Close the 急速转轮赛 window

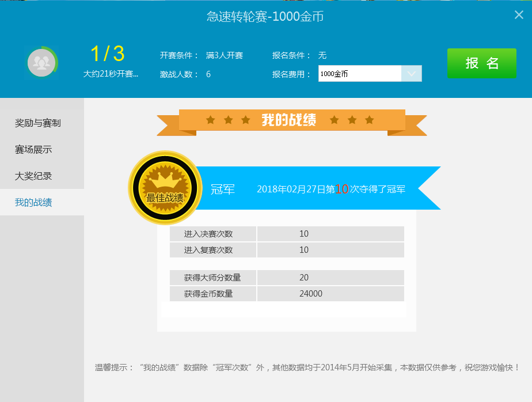[x=518, y=15]
